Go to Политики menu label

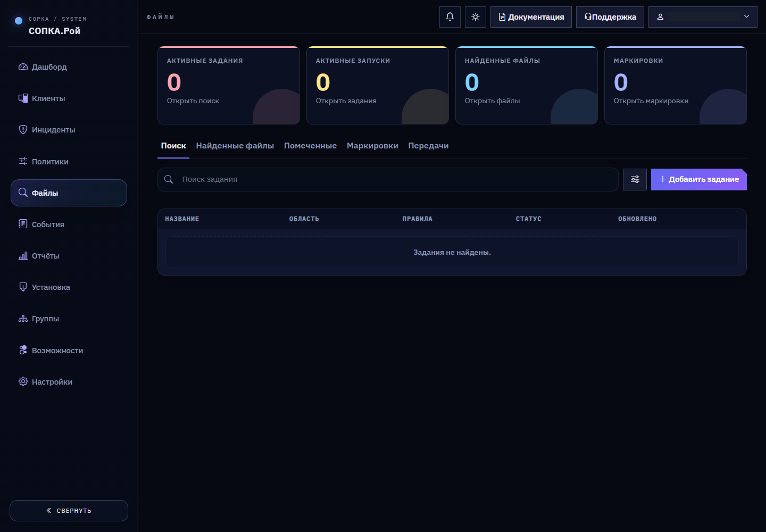coord(50,162)
